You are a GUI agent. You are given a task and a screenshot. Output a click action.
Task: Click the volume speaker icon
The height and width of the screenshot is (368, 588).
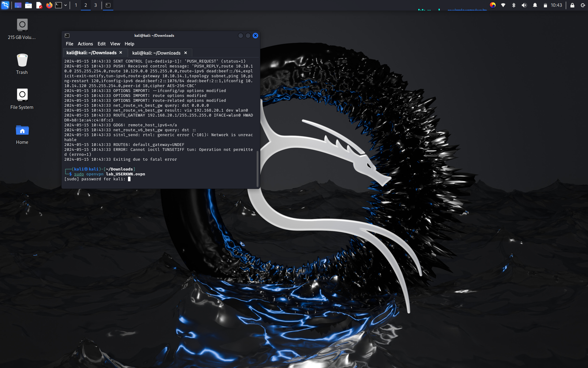point(524,5)
